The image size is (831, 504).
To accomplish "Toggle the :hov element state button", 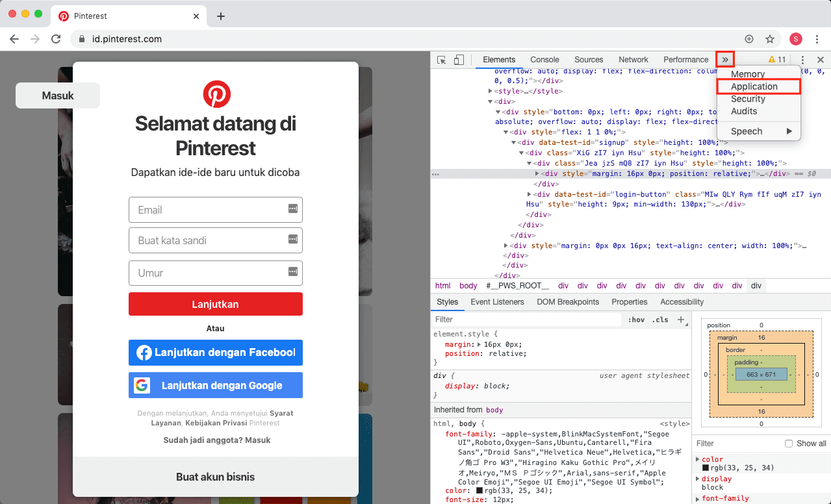I will click(x=636, y=320).
